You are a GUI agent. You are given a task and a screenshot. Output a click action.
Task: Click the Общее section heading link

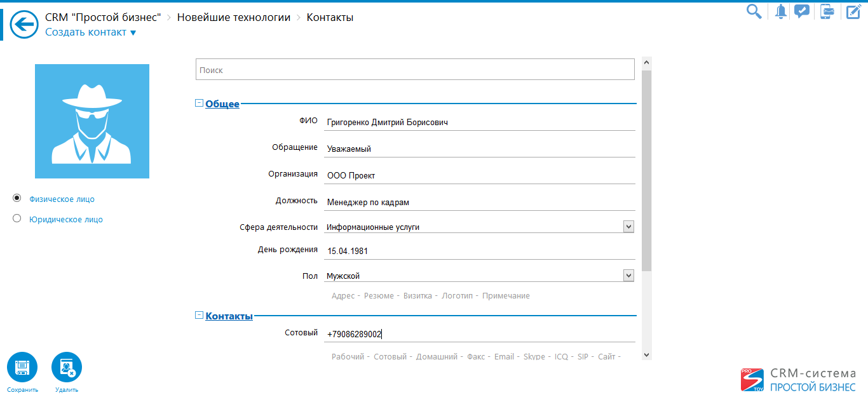tap(222, 104)
